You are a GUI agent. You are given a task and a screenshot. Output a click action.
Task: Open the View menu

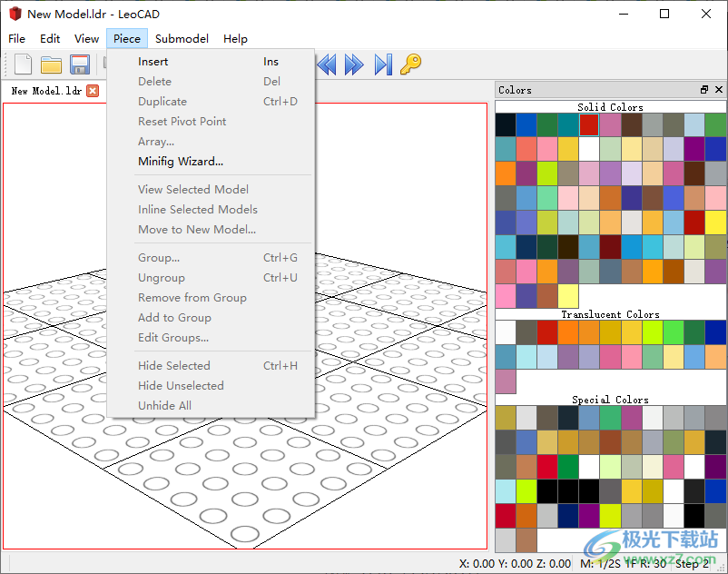pos(86,39)
